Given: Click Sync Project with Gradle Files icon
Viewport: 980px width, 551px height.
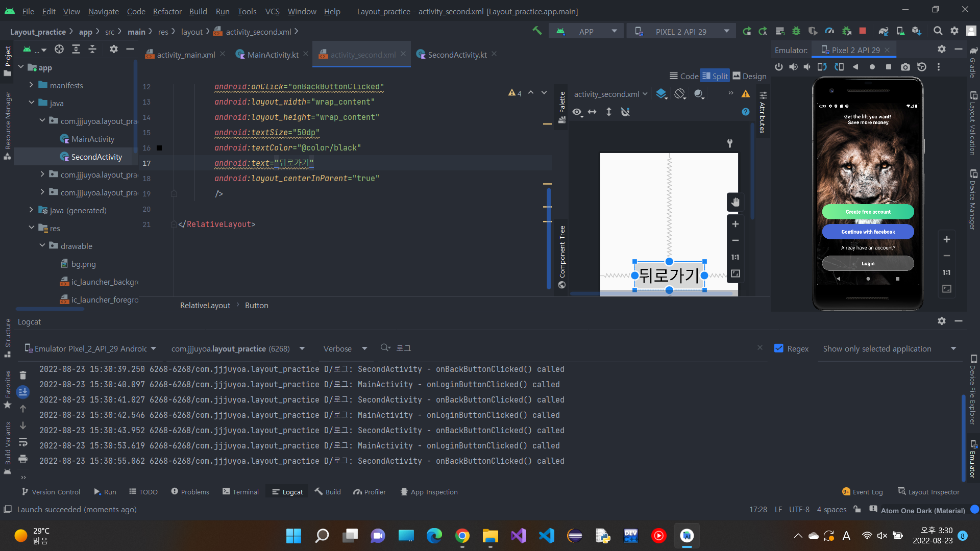Looking at the screenshot, I should click(884, 31).
